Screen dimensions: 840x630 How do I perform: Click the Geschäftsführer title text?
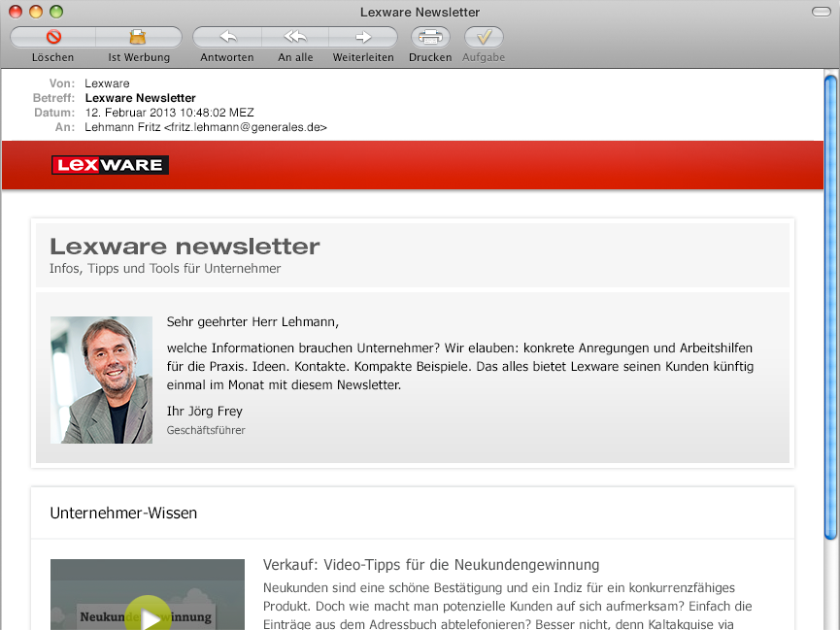point(206,430)
